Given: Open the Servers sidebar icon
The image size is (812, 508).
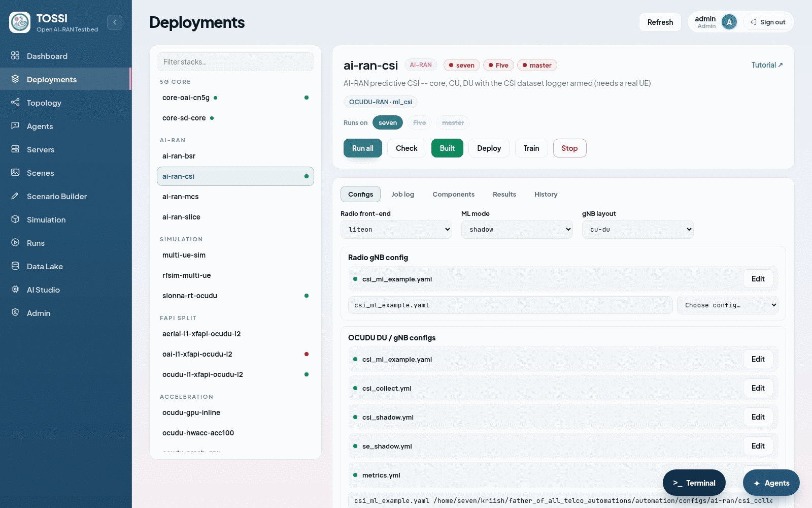Looking at the screenshot, I should tap(15, 149).
